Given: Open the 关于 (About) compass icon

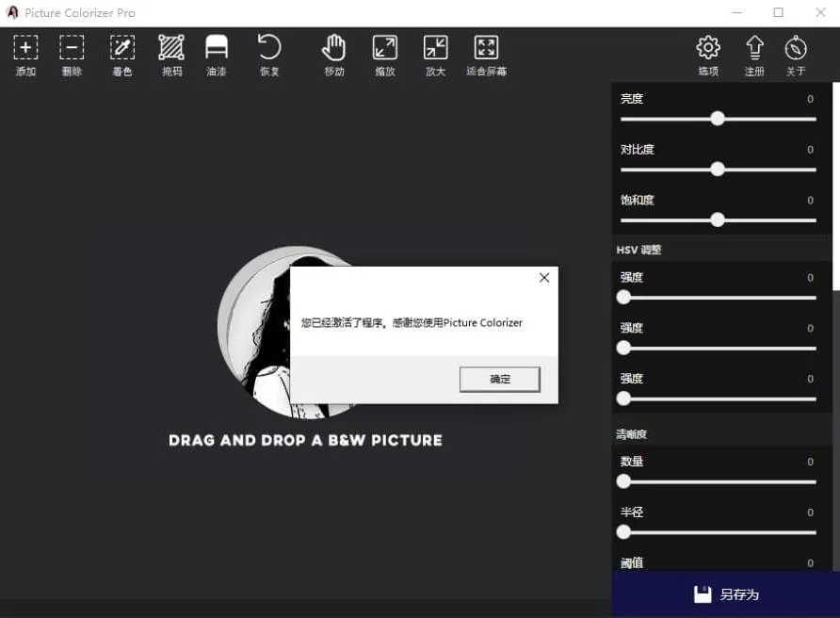Looking at the screenshot, I should point(796,48).
